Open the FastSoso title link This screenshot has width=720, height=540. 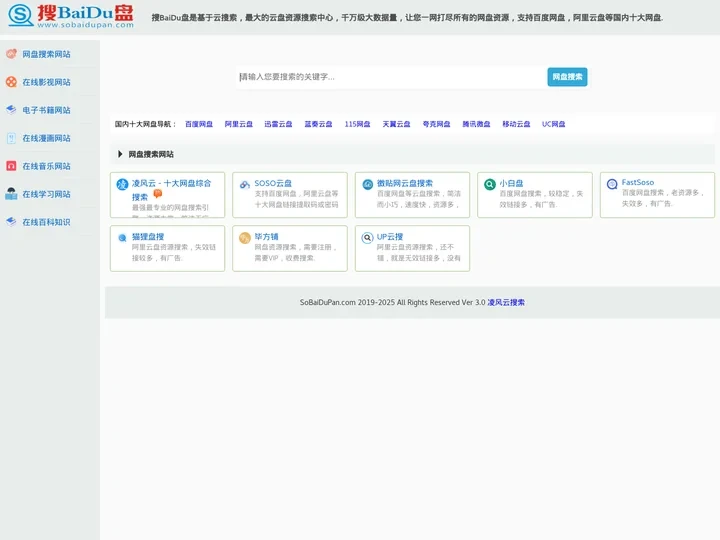coord(638,182)
